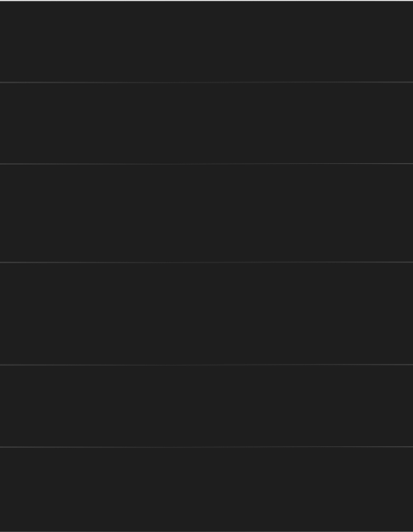Select the bottommost blank dark section
413x532 pixels.
tap(206, 489)
